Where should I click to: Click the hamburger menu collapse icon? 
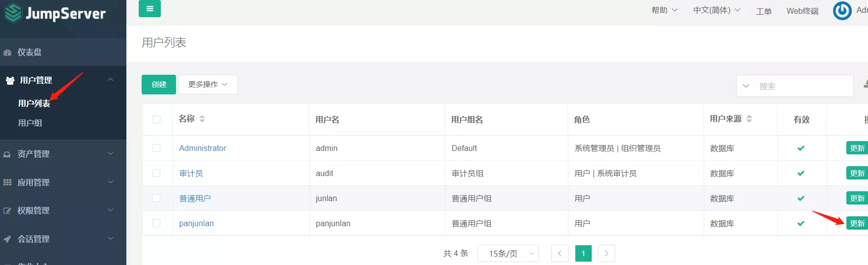[150, 9]
